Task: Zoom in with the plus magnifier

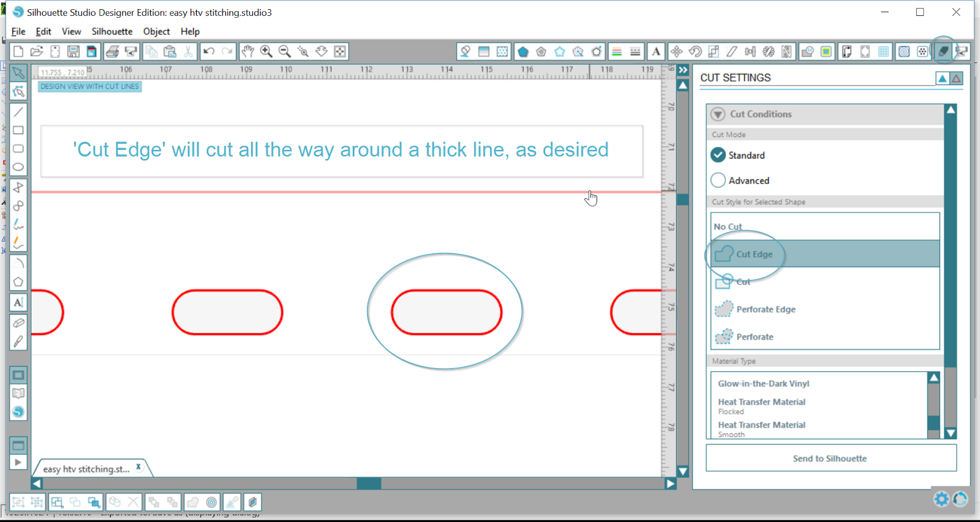Action: coord(266,51)
